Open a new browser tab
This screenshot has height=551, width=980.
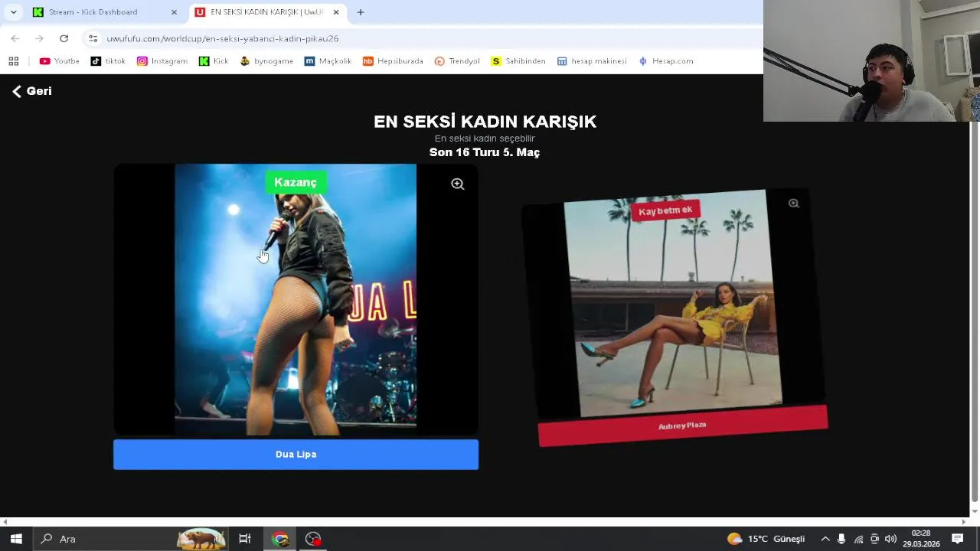(x=361, y=12)
